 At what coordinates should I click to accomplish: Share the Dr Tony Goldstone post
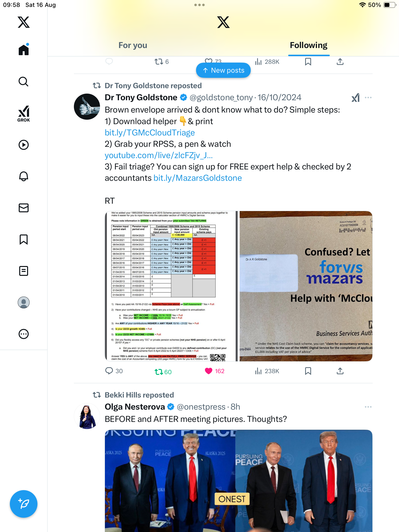(340, 371)
